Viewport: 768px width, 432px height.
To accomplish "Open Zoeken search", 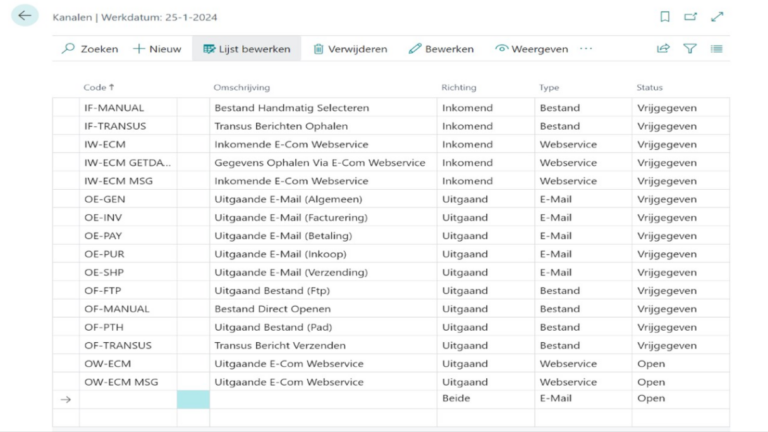I will [90, 48].
